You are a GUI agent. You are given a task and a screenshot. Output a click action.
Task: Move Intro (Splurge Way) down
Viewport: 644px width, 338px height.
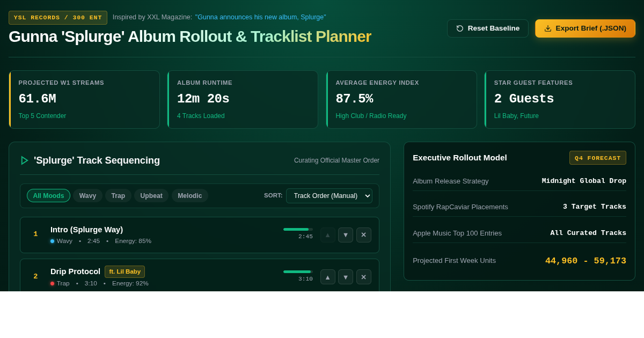click(x=346, y=235)
